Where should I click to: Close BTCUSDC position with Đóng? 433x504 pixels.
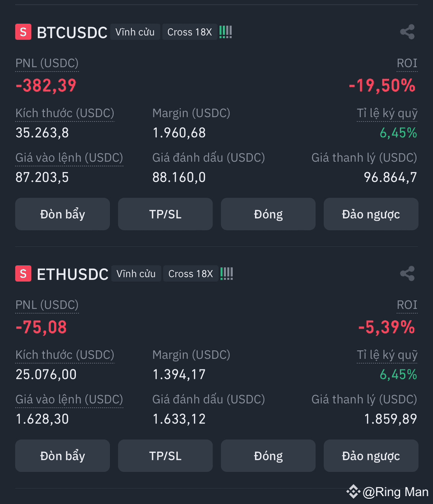[x=268, y=214]
